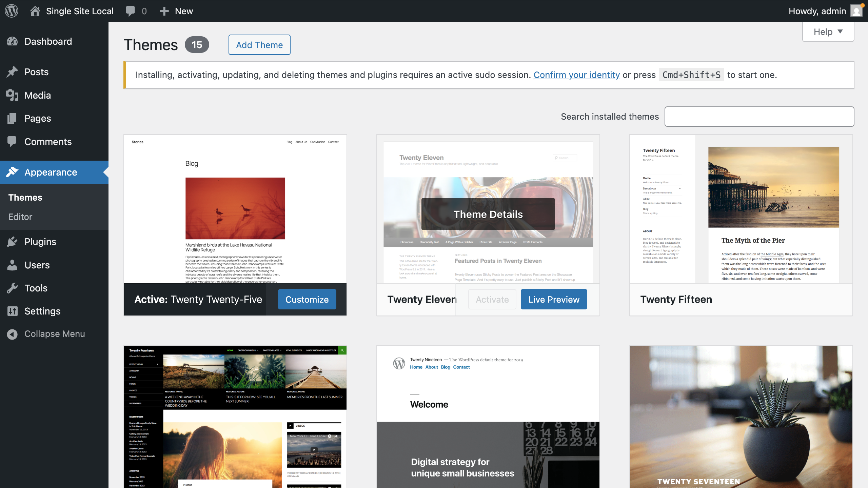Open Tools in the sidebar

pos(54,288)
